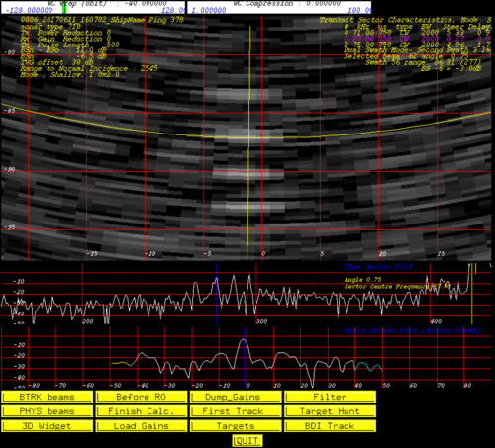Viewport: 495px width, 448px height.
Task: Run the Dump_Gains button
Action: tap(236, 397)
